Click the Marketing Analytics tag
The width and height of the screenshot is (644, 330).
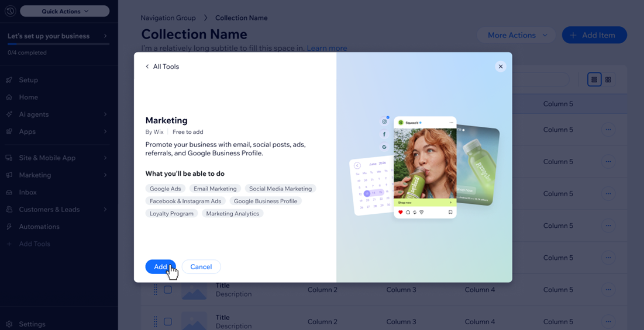coord(232,213)
